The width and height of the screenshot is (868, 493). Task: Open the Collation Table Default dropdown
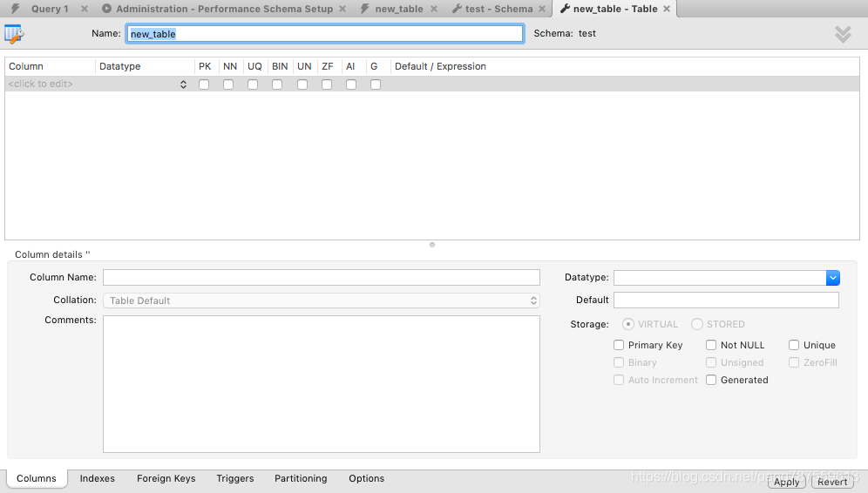click(x=322, y=301)
